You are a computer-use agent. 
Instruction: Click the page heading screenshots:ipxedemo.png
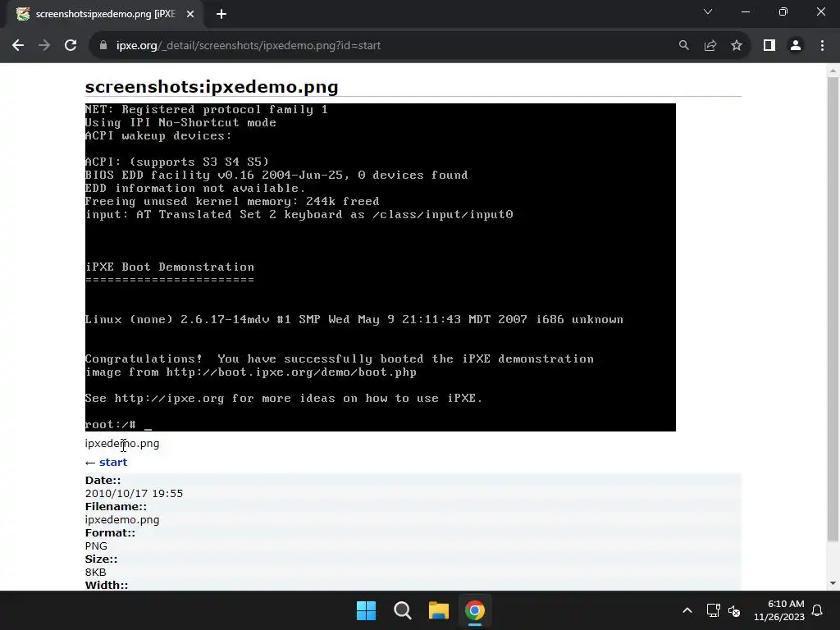[x=212, y=87]
